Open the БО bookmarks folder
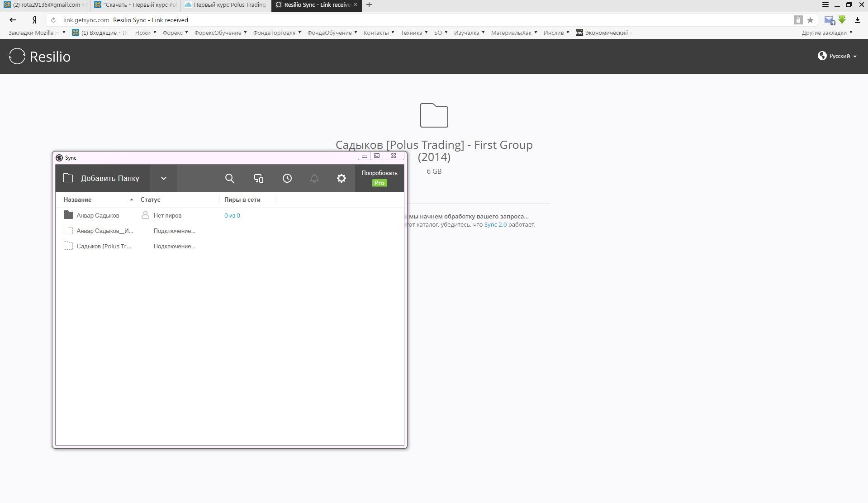868x503 pixels. tap(441, 33)
